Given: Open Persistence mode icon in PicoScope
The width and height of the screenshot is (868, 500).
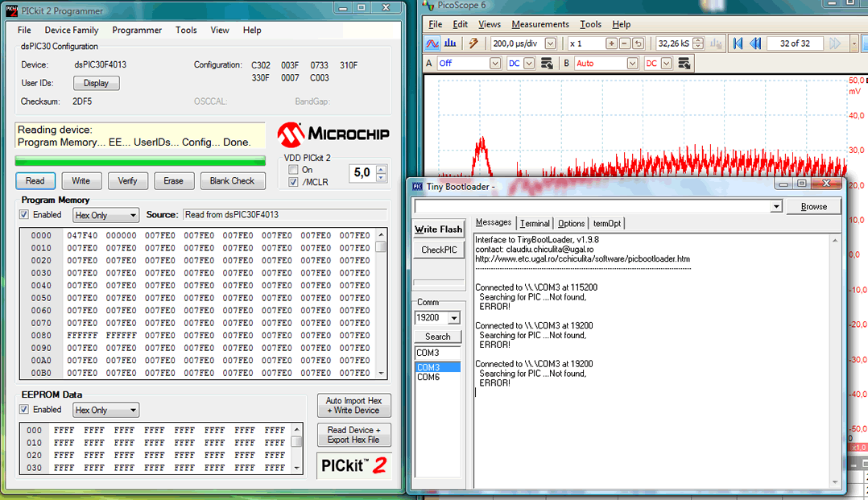Looking at the screenshot, I should [x=473, y=43].
